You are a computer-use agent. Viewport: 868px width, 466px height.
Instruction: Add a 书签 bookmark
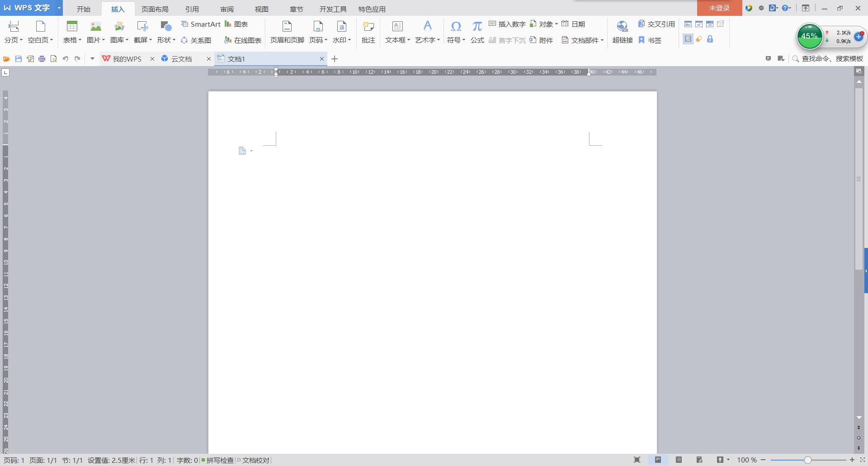click(x=650, y=40)
